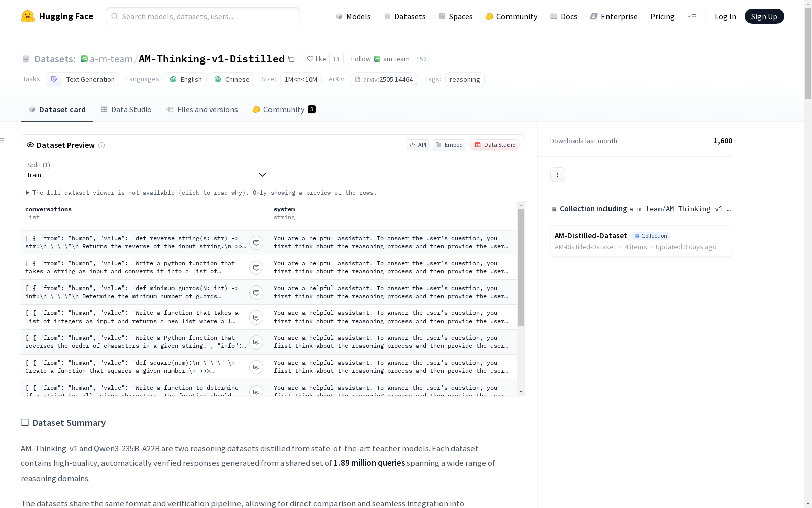Click the like count 11
This screenshot has width=812, height=508.
pos(336,59)
